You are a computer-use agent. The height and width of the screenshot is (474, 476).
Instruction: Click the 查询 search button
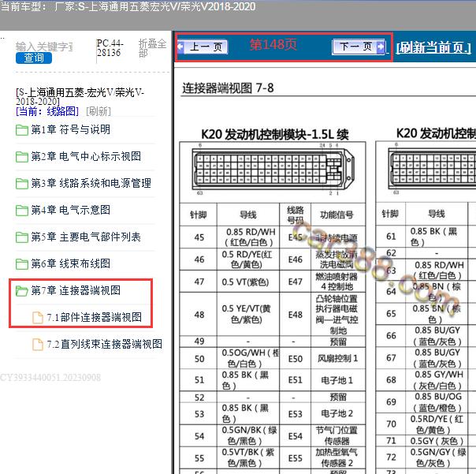[x=34, y=58]
